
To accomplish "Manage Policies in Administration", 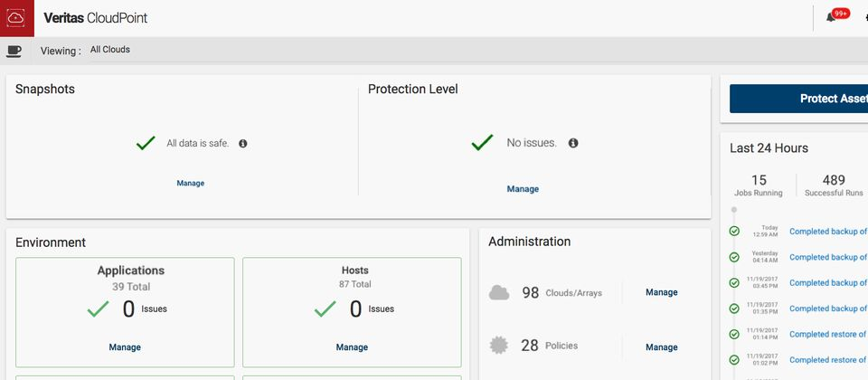I will tap(661, 347).
